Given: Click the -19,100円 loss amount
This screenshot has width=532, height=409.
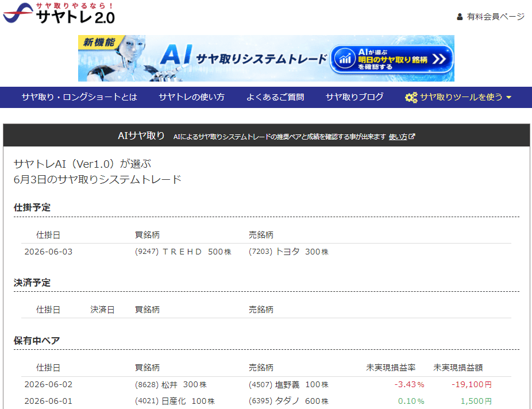Looking at the screenshot, I should (x=472, y=384).
